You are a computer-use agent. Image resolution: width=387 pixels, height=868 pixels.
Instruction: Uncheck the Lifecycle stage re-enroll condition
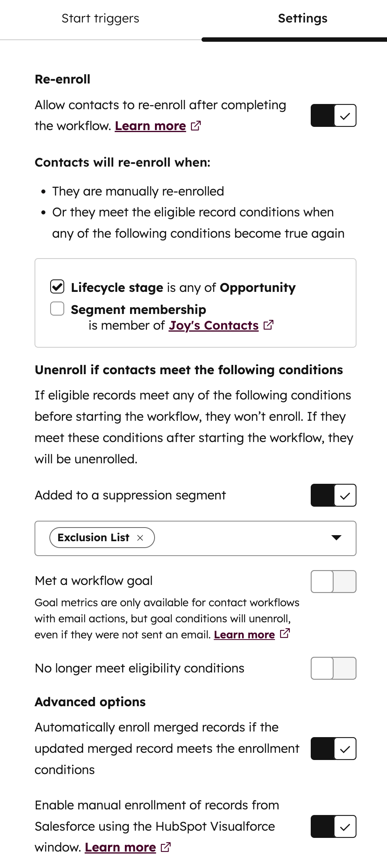point(57,287)
